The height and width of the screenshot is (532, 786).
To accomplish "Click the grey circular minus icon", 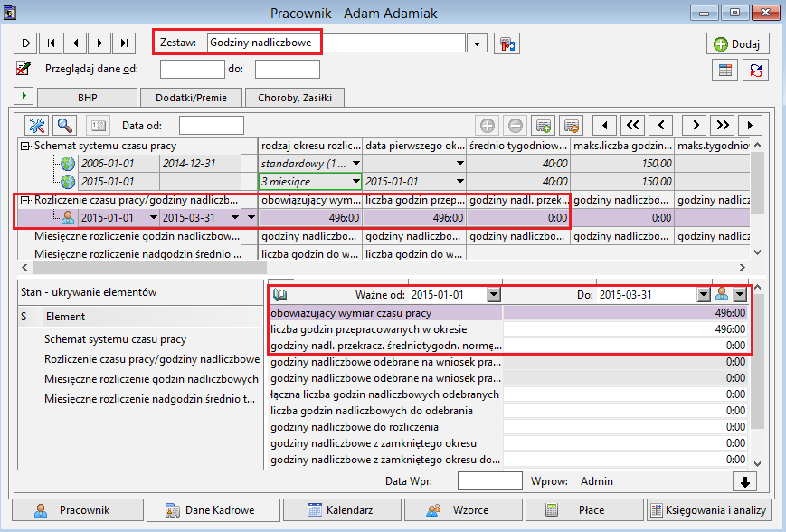I will [x=516, y=126].
